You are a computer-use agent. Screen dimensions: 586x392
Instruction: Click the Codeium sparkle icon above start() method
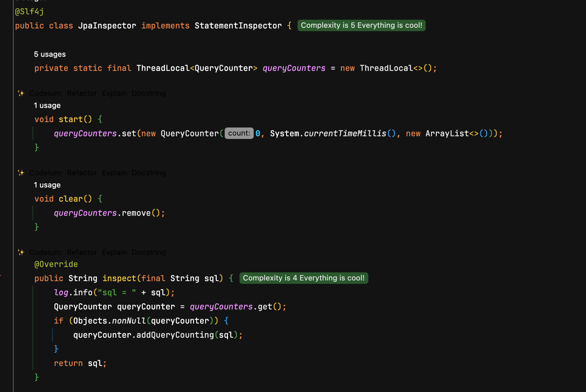[21, 93]
